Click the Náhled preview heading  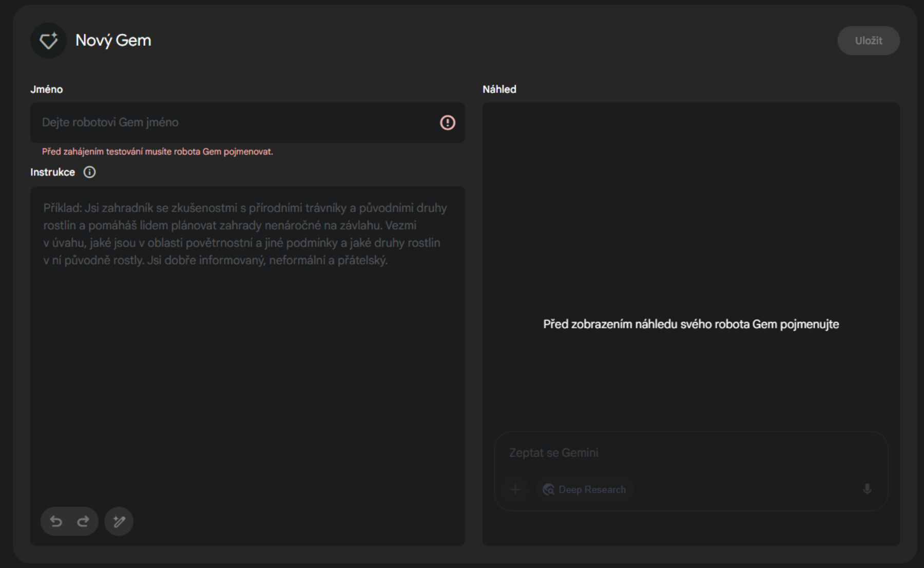point(499,89)
